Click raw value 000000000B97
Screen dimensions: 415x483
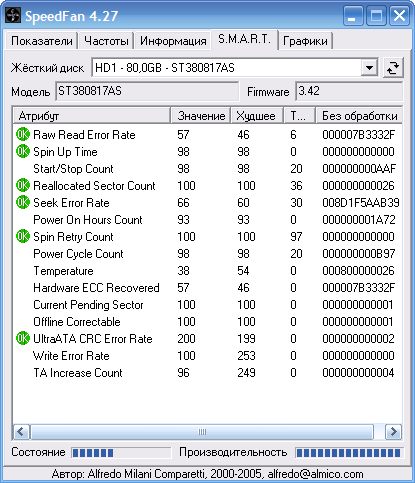[359, 253]
